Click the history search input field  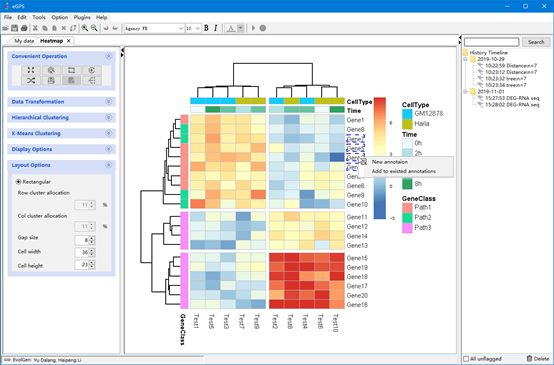491,42
